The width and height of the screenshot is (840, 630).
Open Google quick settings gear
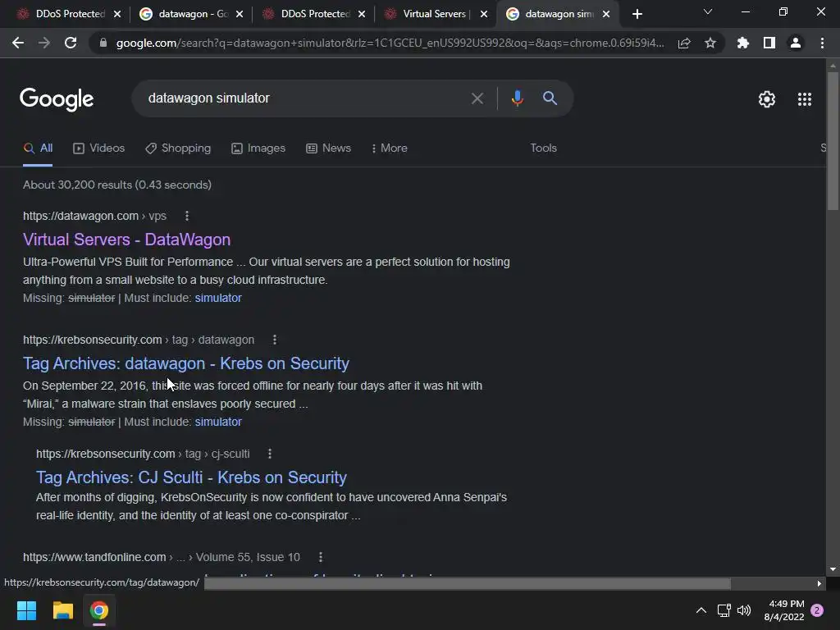point(767,99)
